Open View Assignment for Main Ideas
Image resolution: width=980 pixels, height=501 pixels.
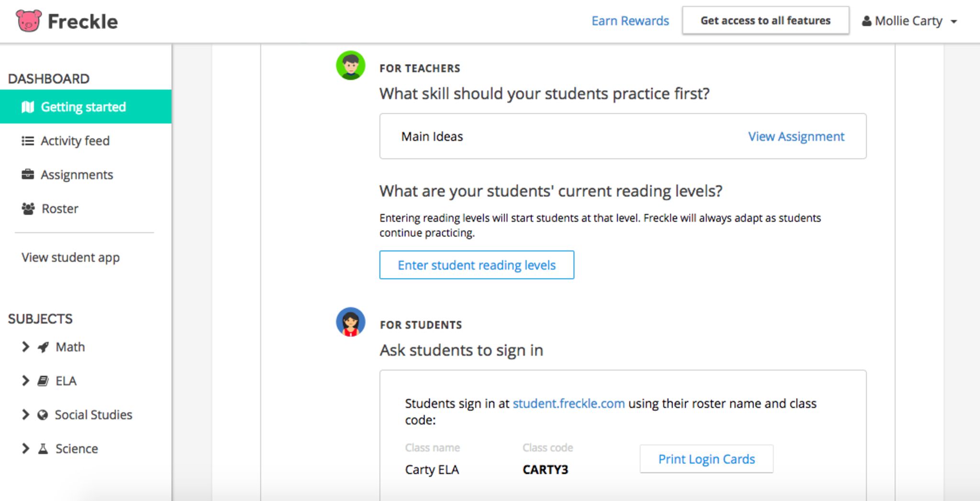tap(796, 137)
